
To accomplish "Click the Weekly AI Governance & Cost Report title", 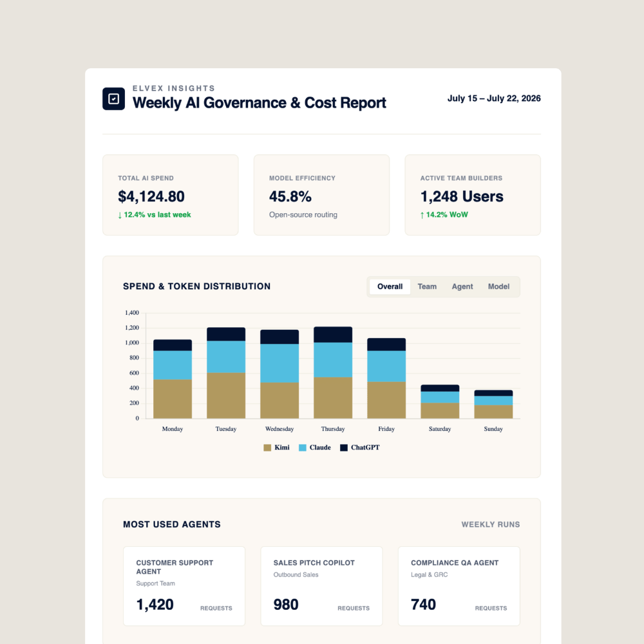I will click(x=259, y=103).
